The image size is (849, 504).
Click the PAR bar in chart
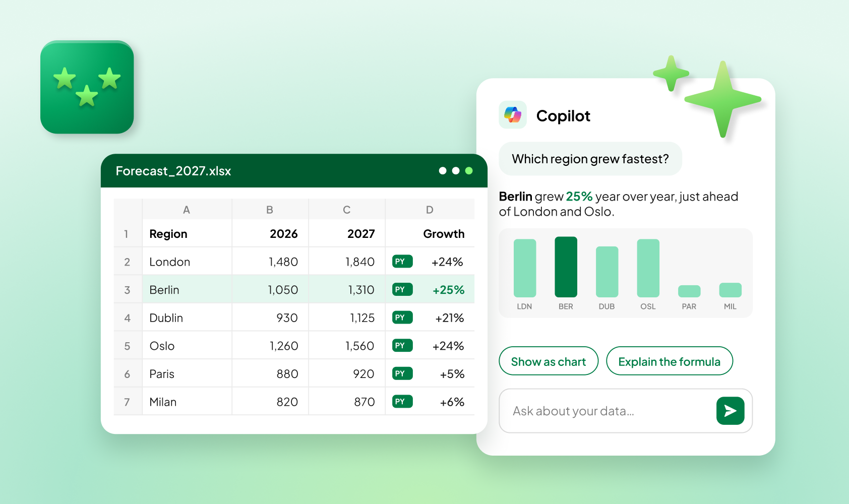coord(689,291)
